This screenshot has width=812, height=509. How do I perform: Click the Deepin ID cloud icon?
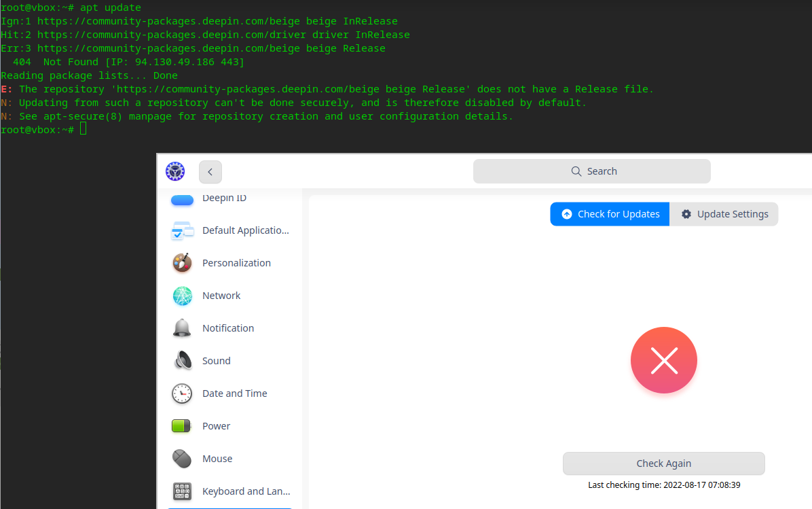(182, 200)
